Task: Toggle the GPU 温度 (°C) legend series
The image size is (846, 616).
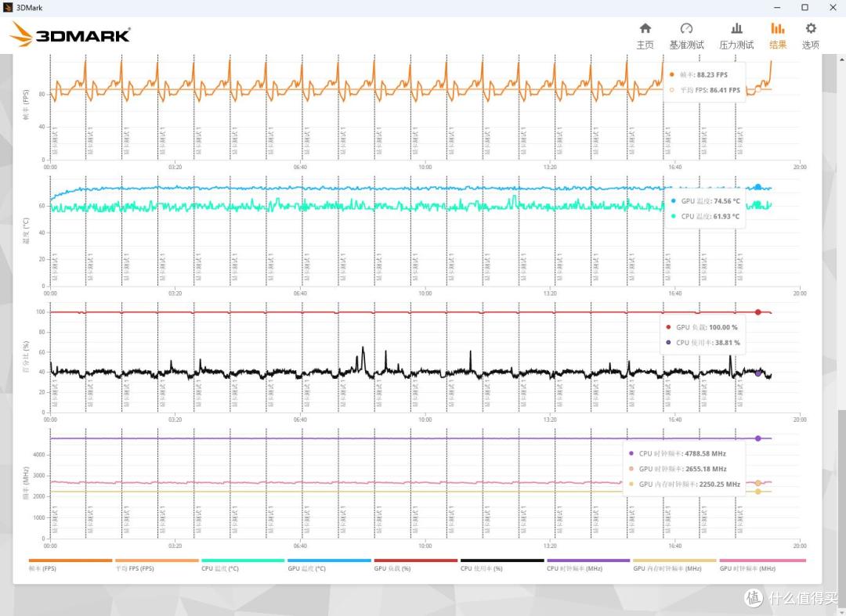Action: pyautogui.click(x=329, y=565)
